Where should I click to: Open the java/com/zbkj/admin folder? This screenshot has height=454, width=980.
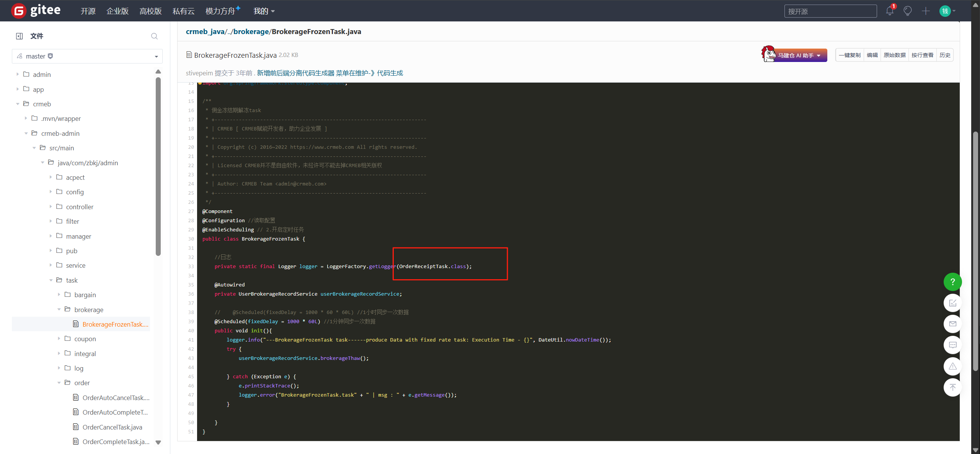pos(88,163)
